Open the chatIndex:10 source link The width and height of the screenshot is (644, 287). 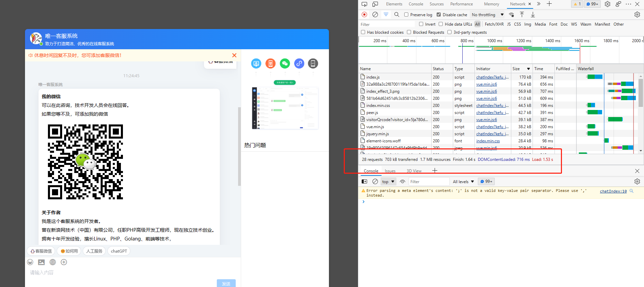click(x=613, y=191)
